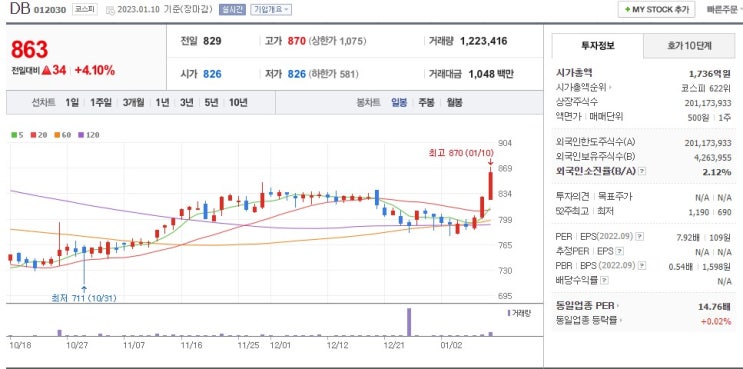
Task: Select the 1일 line chart range
Action: coord(72,102)
